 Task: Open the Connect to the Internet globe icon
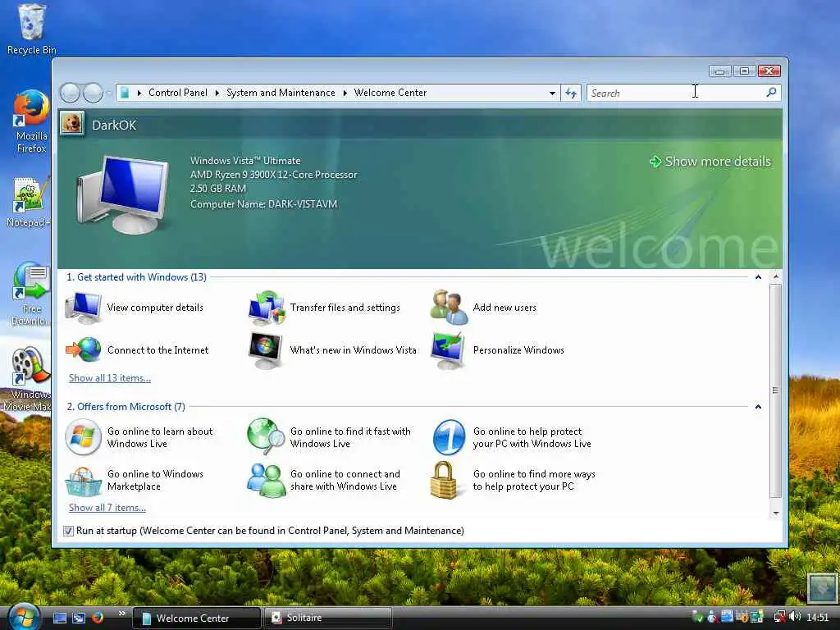pos(83,349)
